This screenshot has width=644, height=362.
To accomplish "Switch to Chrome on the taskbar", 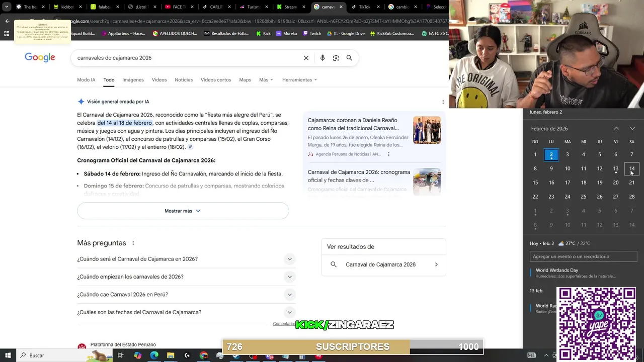I will click(x=203, y=355).
